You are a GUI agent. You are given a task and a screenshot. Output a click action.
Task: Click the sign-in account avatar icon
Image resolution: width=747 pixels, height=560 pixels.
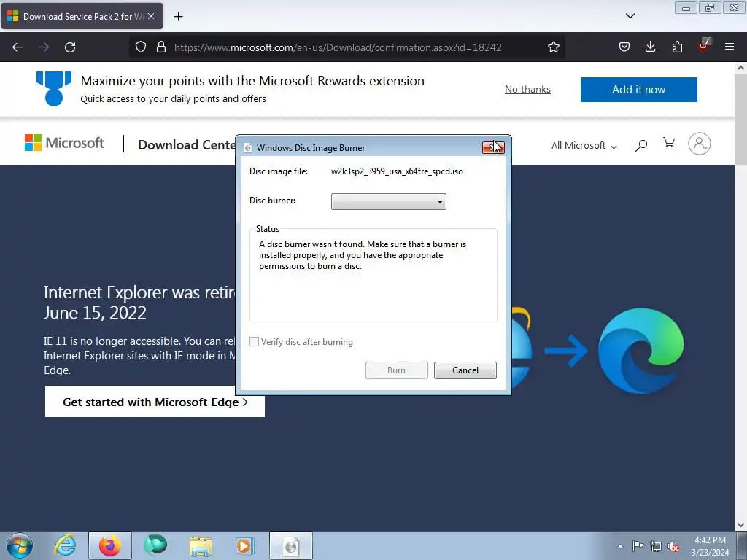pyautogui.click(x=699, y=144)
